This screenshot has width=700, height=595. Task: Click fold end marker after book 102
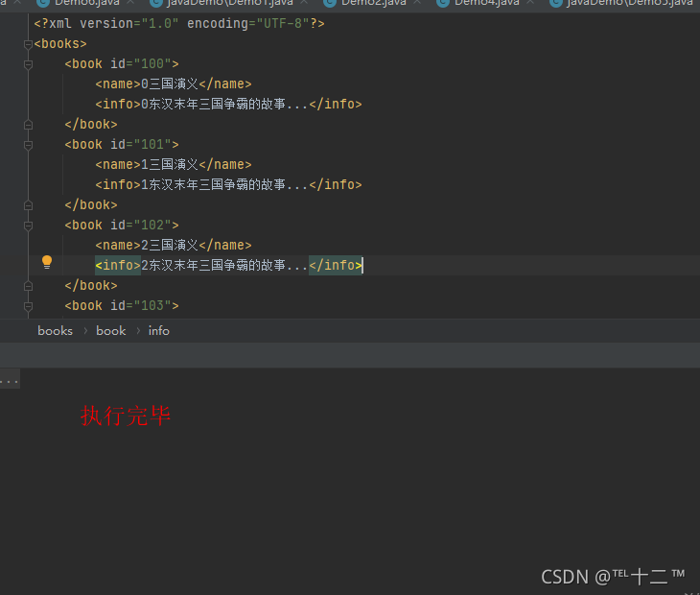28,286
